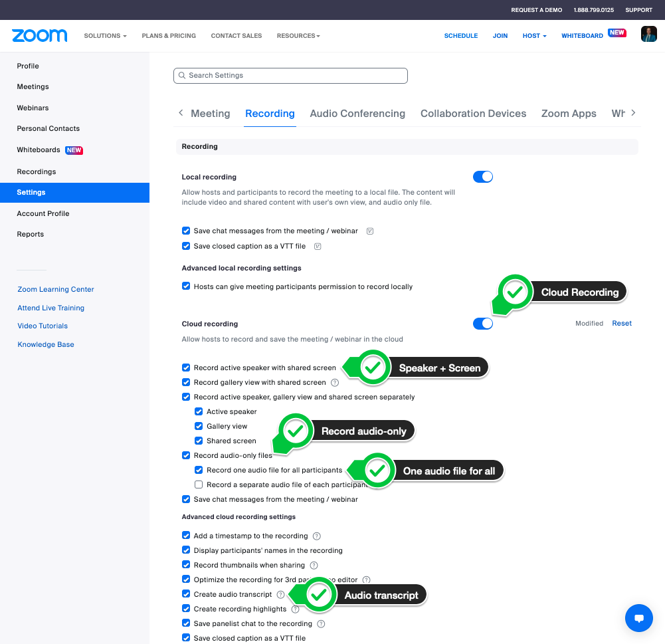Expand the Host dropdown menu

click(x=534, y=36)
